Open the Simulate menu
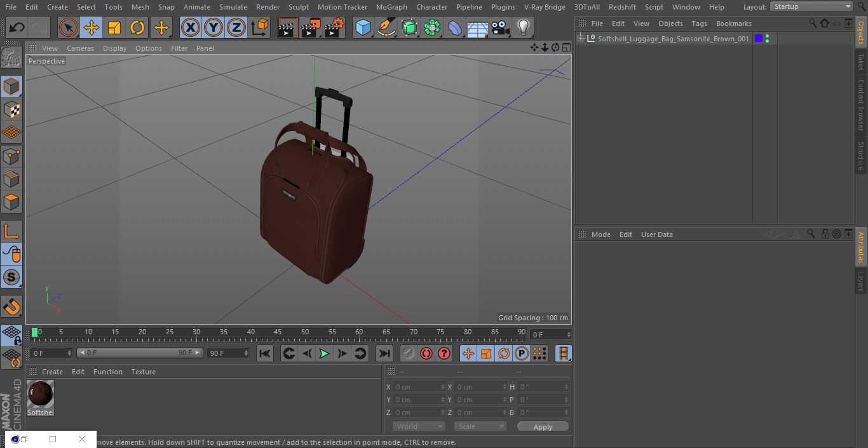The height and width of the screenshot is (448, 868). (x=233, y=7)
